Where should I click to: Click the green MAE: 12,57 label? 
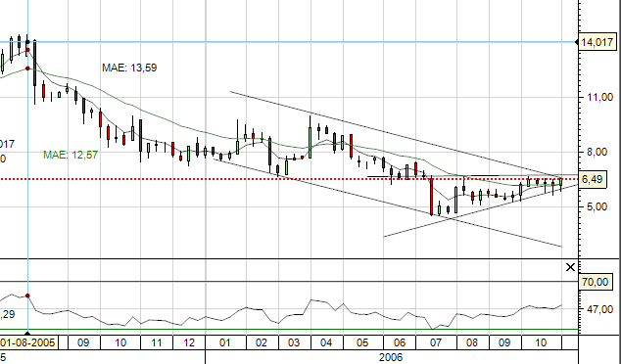click(71, 155)
